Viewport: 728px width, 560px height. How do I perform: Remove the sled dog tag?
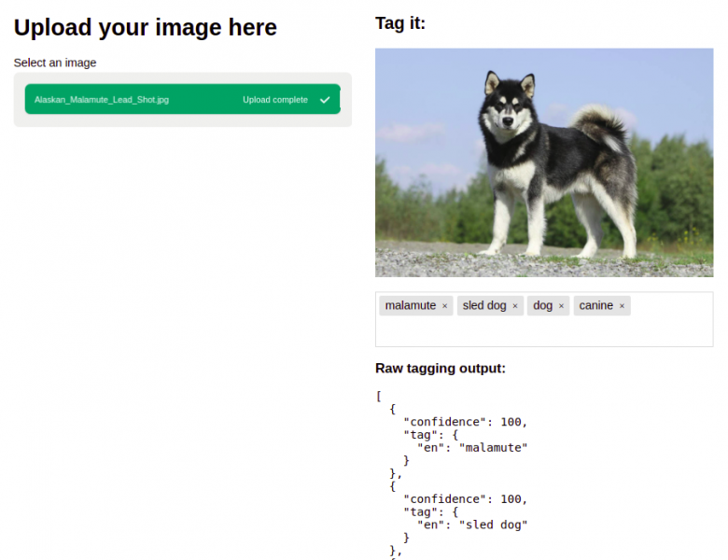coord(515,306)
